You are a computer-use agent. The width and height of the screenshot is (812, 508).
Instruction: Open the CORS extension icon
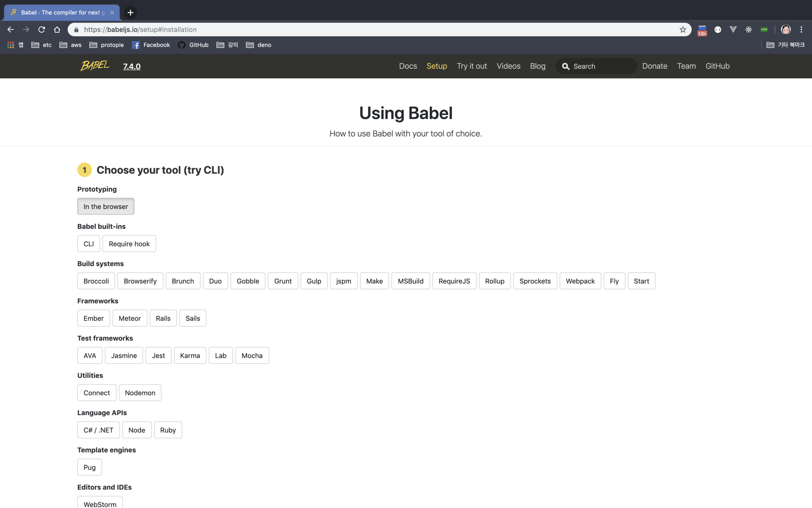764,29
